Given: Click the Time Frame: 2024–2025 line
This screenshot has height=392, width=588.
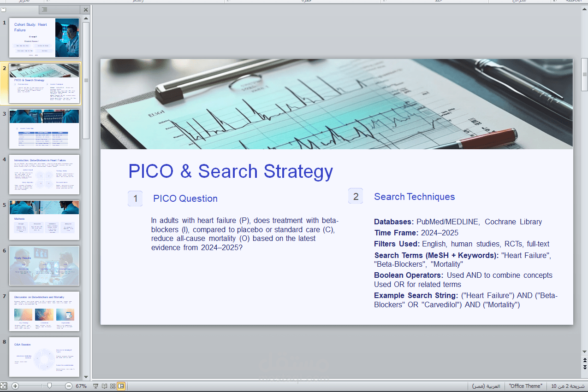Looking at the screenshot, I should click(x=416, y=233).
